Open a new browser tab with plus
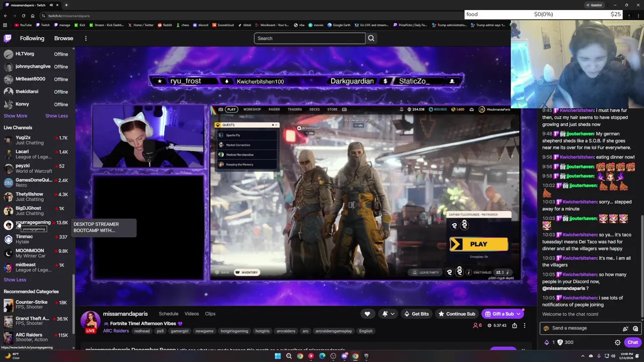644x362 pixels. [x=66, y=5]
